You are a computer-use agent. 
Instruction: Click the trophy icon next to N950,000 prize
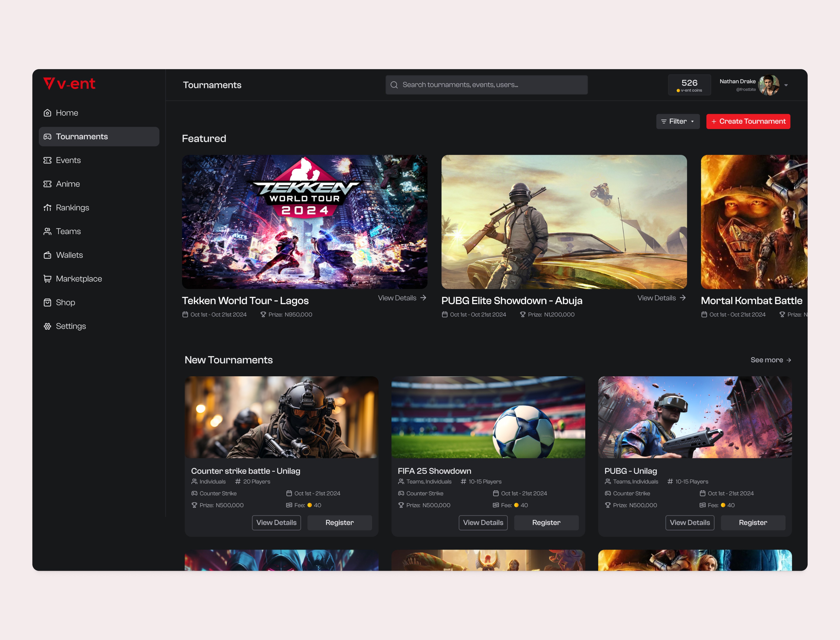(264, 314)
